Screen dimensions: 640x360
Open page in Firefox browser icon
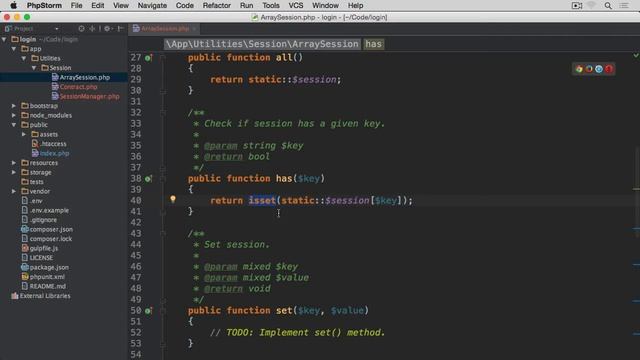click(589, 69)
